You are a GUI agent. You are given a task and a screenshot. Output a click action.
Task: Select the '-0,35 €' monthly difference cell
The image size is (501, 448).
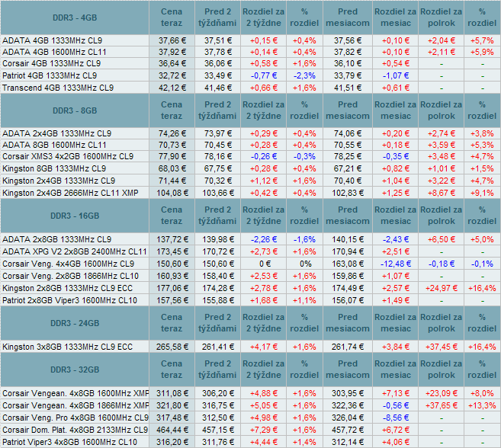coord(396,156)
